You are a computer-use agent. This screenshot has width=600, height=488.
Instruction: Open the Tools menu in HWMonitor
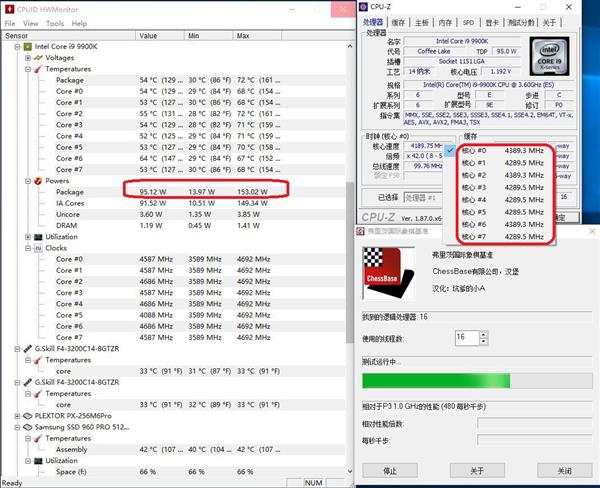point(54,23)
